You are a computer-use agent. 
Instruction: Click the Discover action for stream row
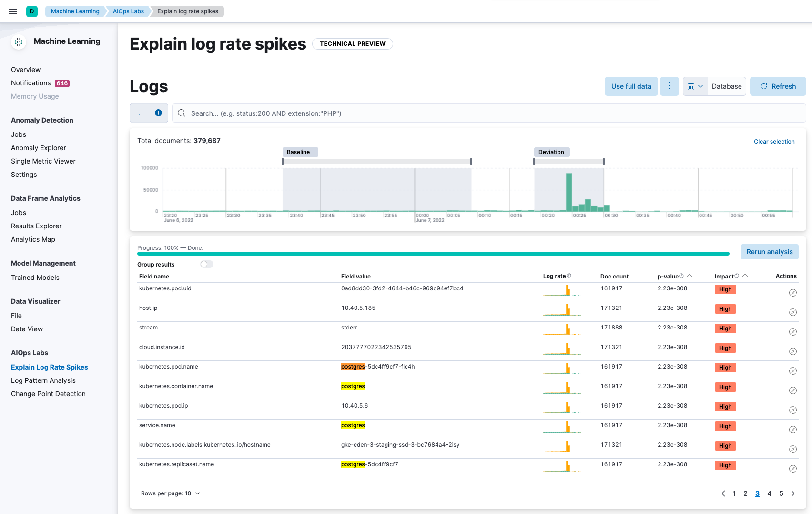792,332
